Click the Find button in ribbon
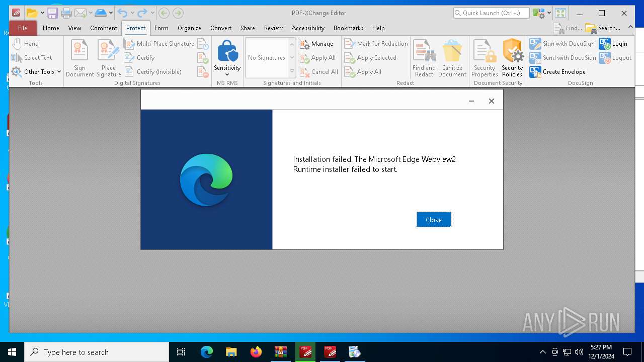 point(568,28)
